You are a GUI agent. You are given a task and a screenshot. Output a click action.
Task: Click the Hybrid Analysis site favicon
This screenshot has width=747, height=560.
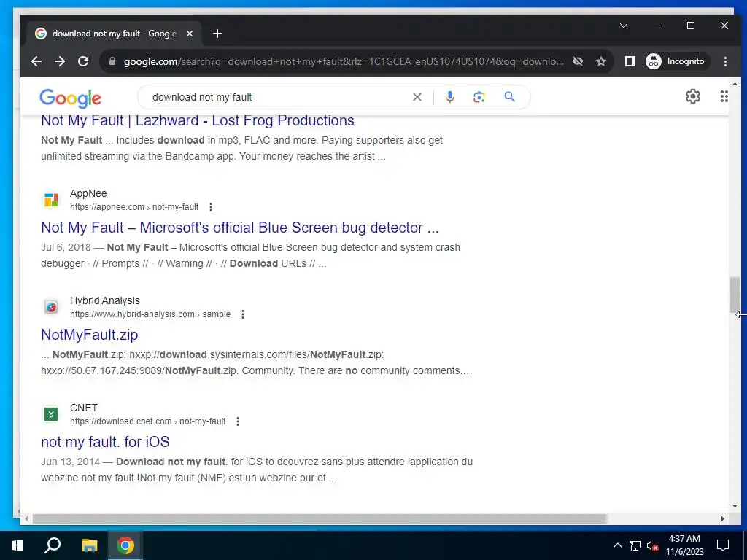coord(51,307)
